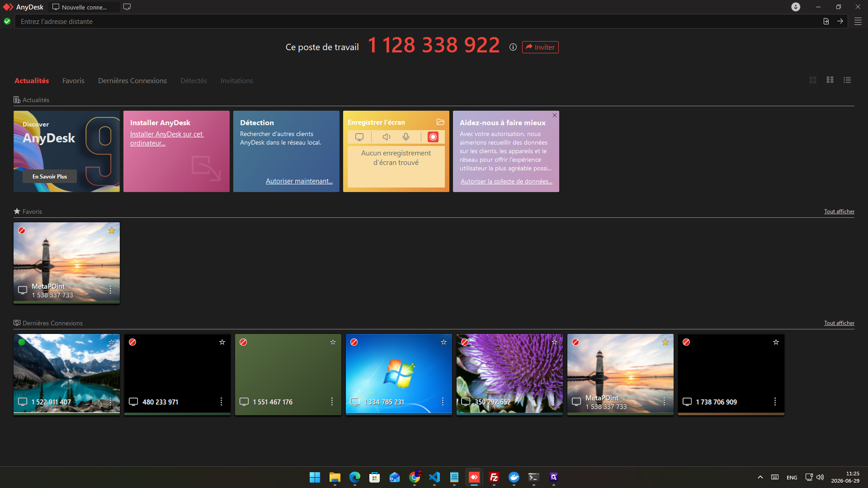The width and height of the screenshot is (868, 488).
Task: Click the monitor icon on 1 738 706 909 tile
Action: [x=687, y=402]
